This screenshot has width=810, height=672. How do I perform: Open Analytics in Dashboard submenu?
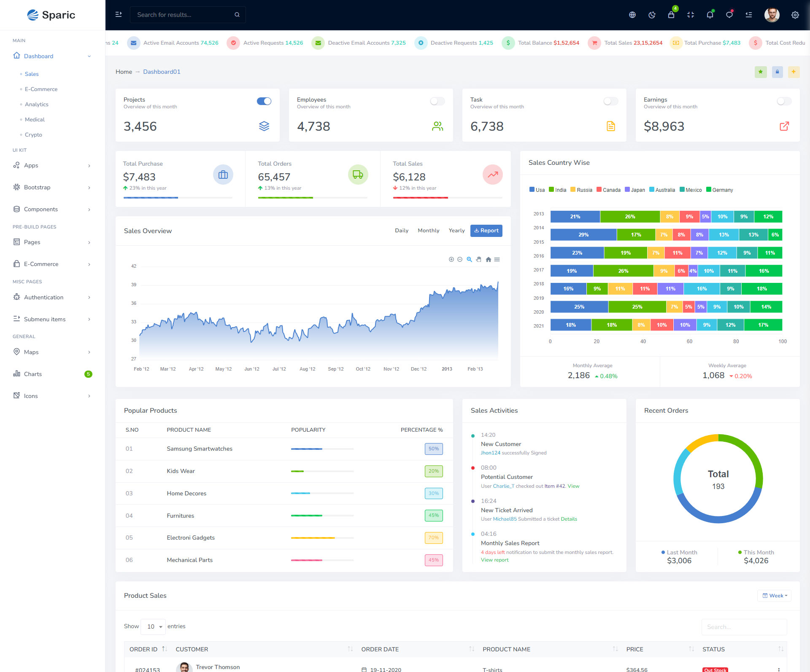[x=36, y=104]
